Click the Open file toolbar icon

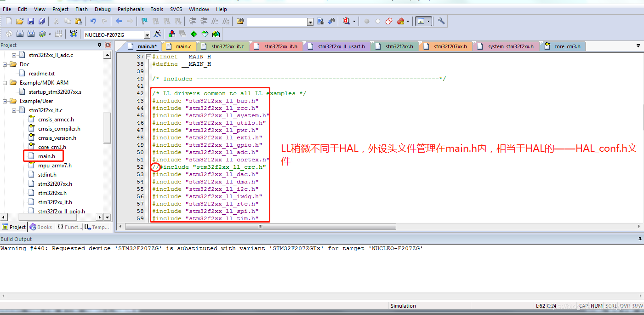20,21
